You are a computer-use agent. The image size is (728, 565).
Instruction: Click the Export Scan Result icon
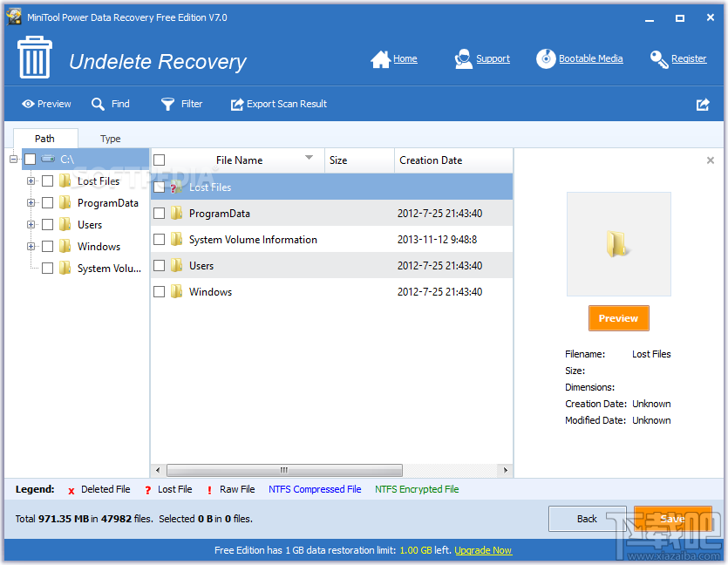click(237, 105)
